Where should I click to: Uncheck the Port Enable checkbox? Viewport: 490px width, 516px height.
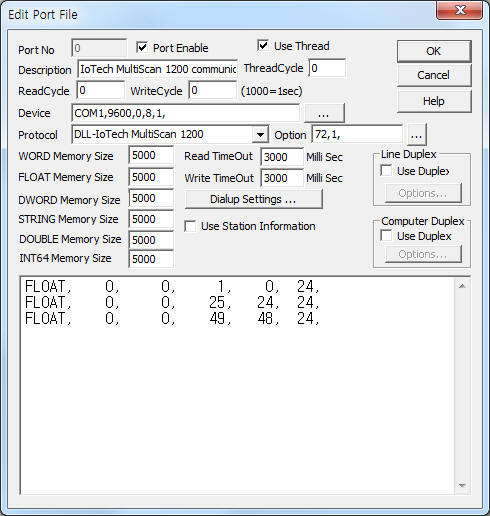142,47
